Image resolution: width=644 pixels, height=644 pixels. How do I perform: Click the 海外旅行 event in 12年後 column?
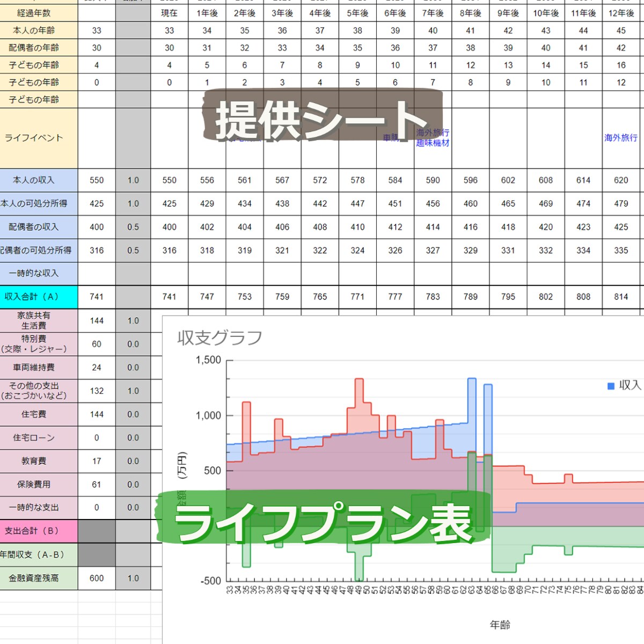621,138
